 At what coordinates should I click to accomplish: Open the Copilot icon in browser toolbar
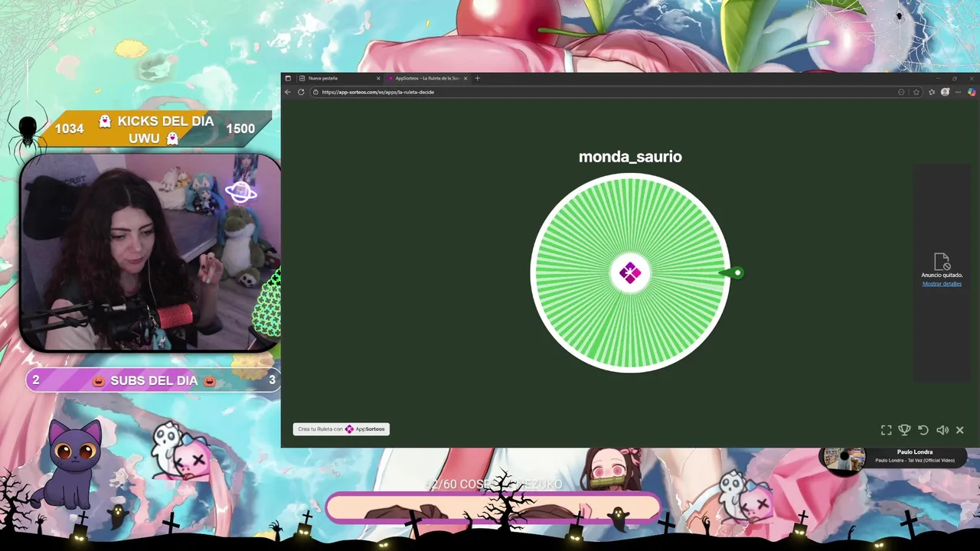(972, 92)
